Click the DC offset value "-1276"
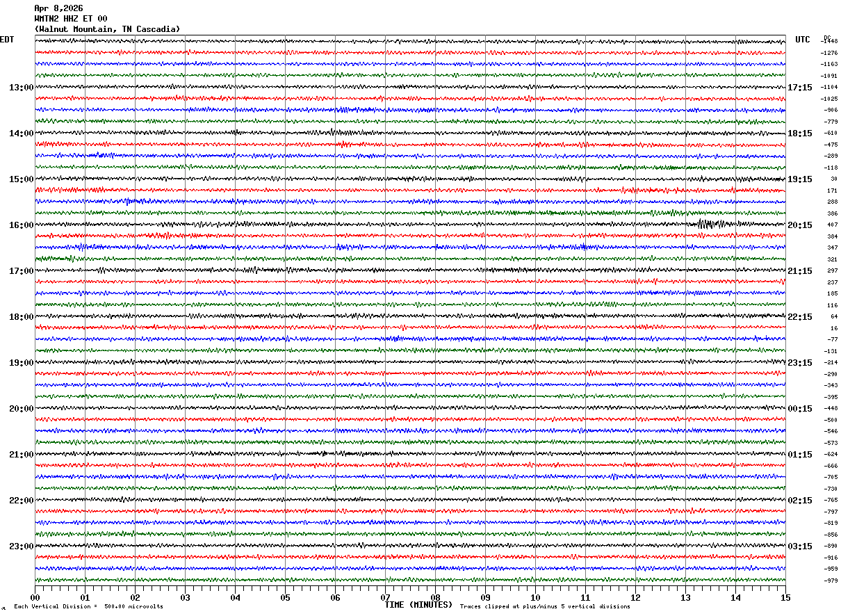 point(829,53)
